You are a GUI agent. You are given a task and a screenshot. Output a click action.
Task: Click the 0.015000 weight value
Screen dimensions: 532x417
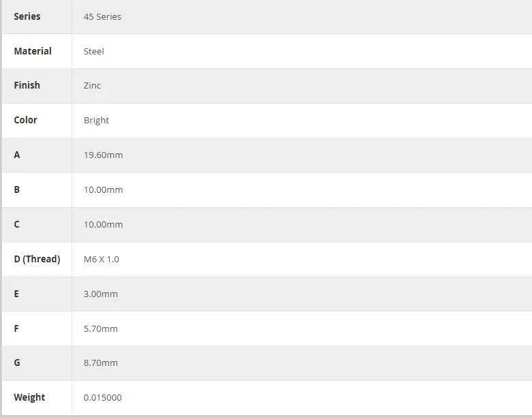click(102, 398)
